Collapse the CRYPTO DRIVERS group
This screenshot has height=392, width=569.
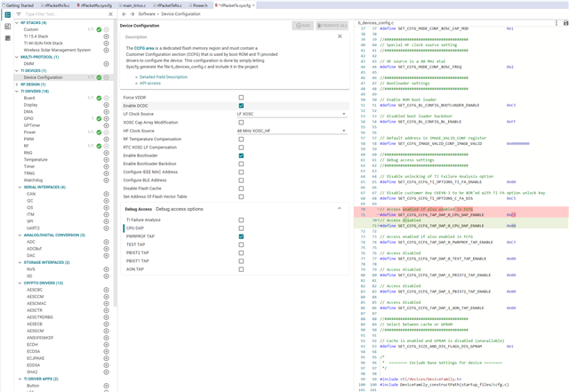(20, 283)
